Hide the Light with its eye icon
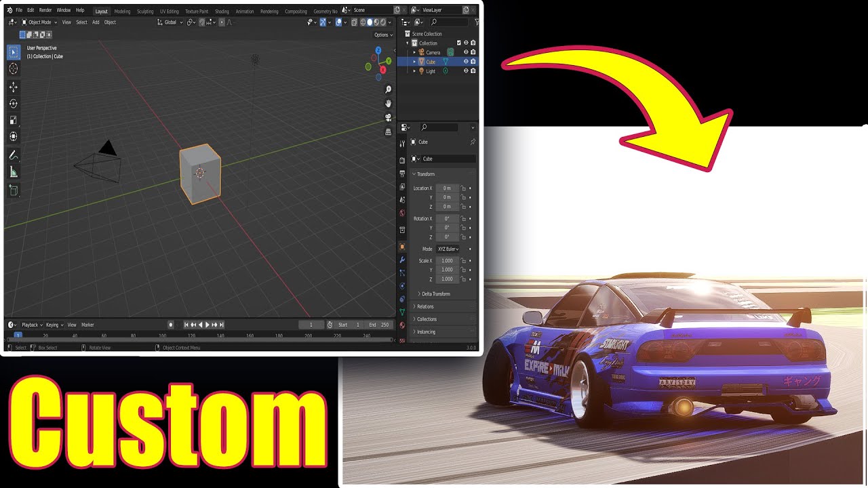The width and height of the screenshot is (868, 488). coord(466,71)
